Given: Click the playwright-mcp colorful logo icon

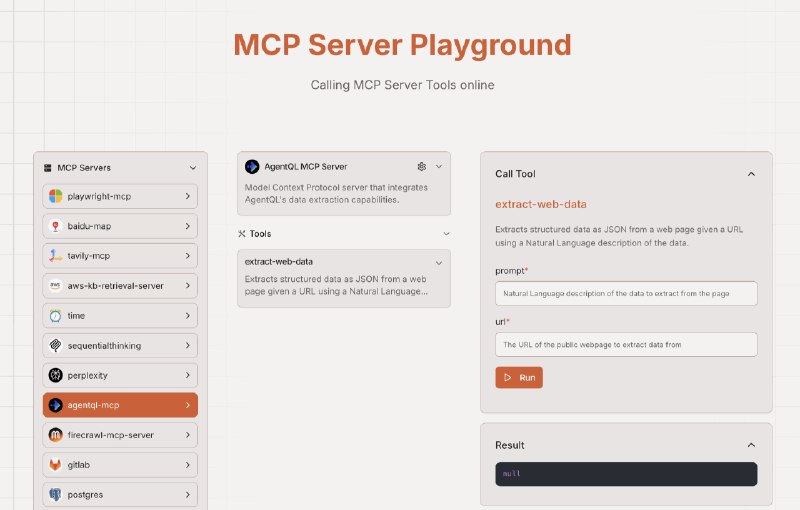Looking at the screenshot, I should 55,196.
